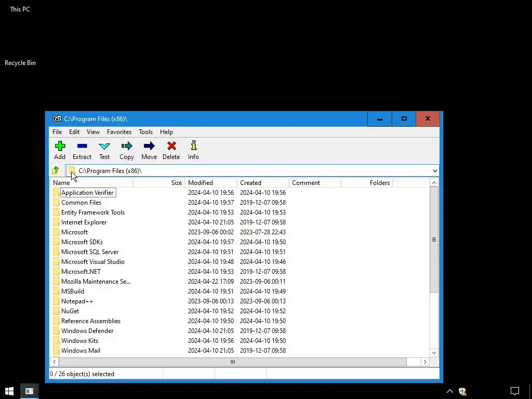Viewport: 532px width, 399px height.
Task: Open the Tools menu
Action: [x=145, y=132]
